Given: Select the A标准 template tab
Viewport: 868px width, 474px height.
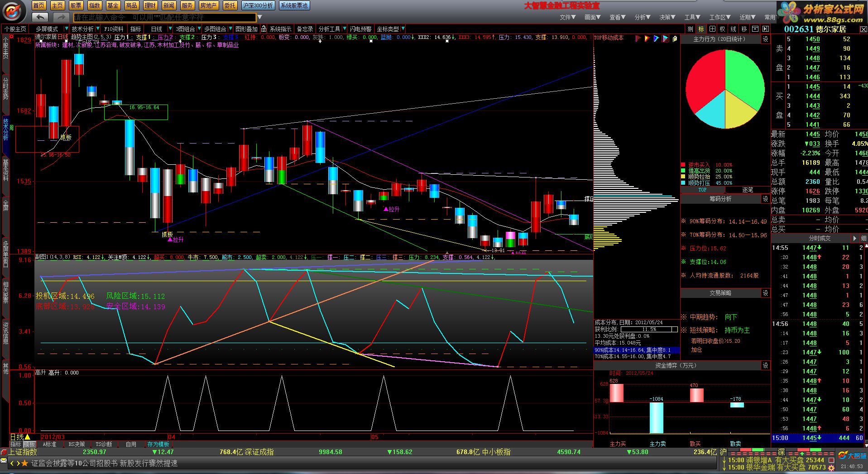Looking at the screenshot, I should [50, 445].
